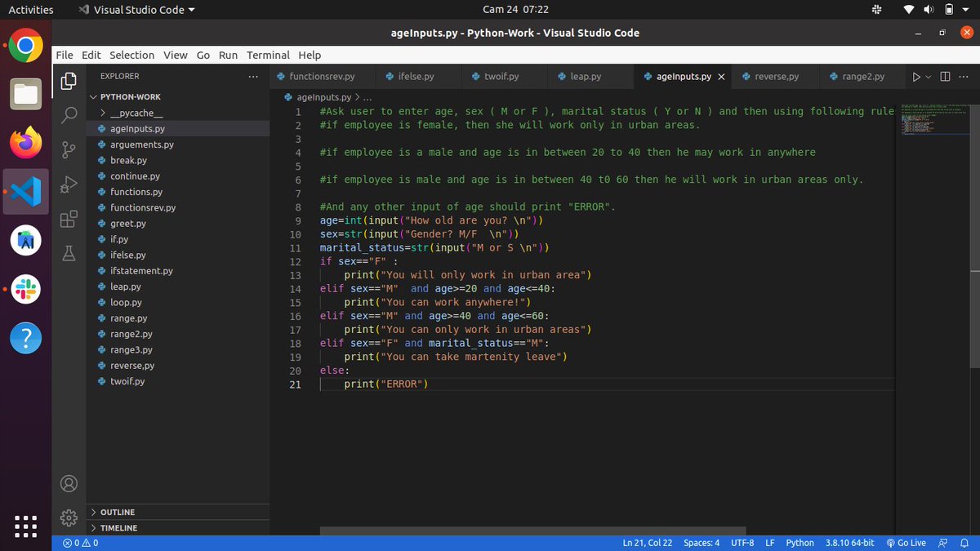Click the Go Live status bar button
This screenshot has height=551, width=980.
coord(906,543)
